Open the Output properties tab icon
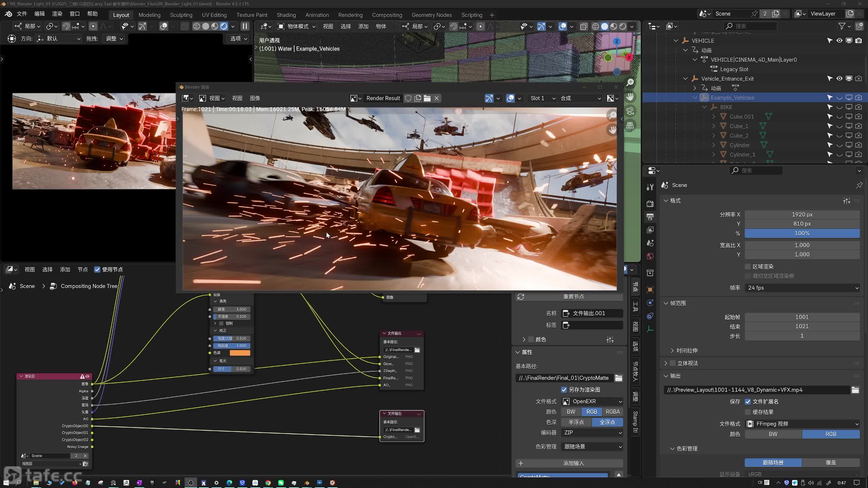The height and width of the screenshot is (488, 868). point(650,217)
